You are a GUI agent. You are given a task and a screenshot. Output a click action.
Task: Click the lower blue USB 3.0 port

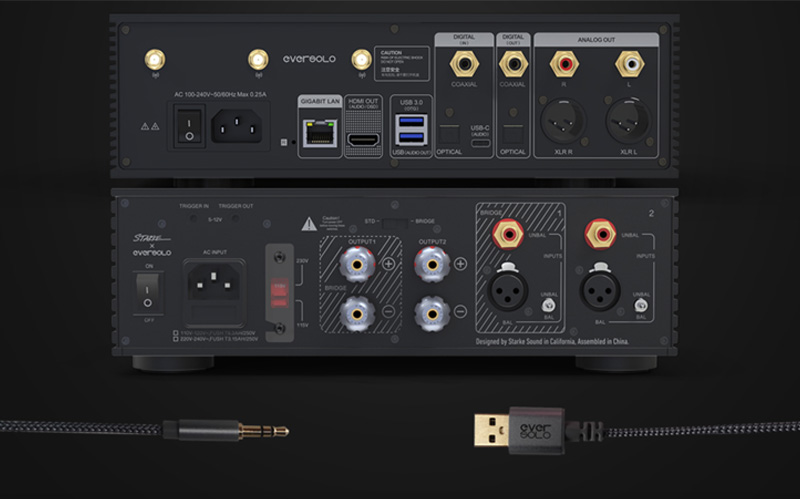(412, 137)
